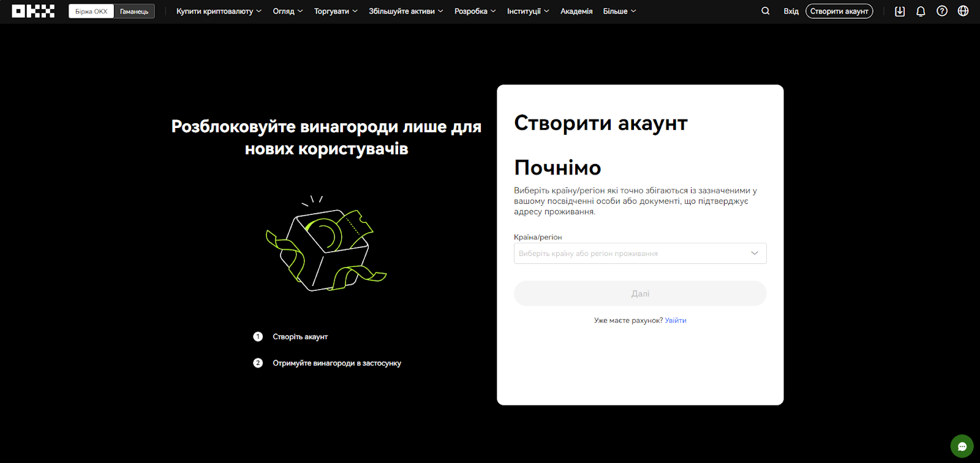Screen dimensions: 980x463
Task: Click the Вхід login link
Action: coord(791,11)
